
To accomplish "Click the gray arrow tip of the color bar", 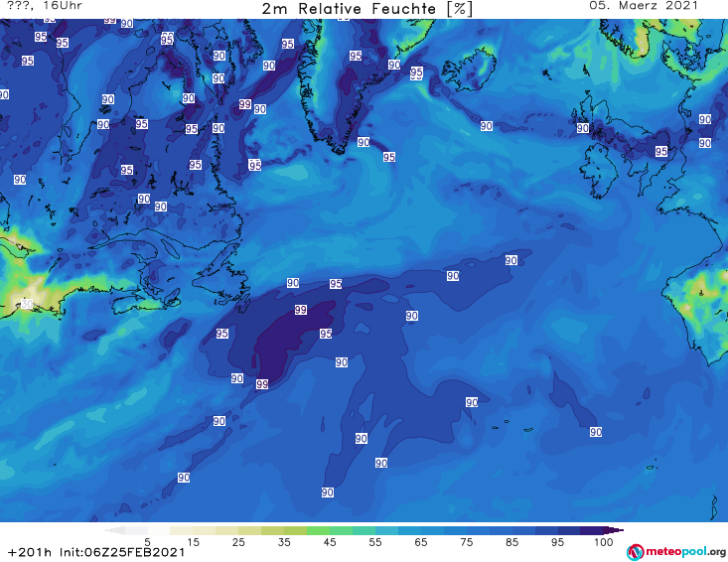I will click(x=115, y=530).
